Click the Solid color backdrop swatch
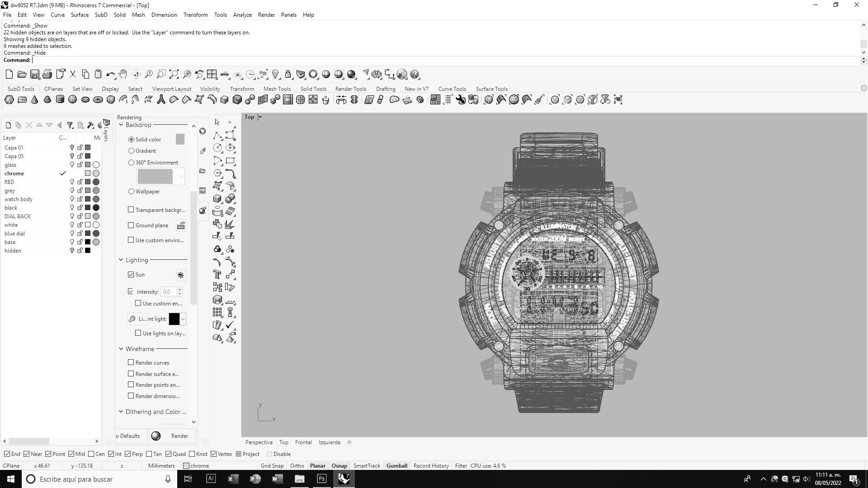 180,139
